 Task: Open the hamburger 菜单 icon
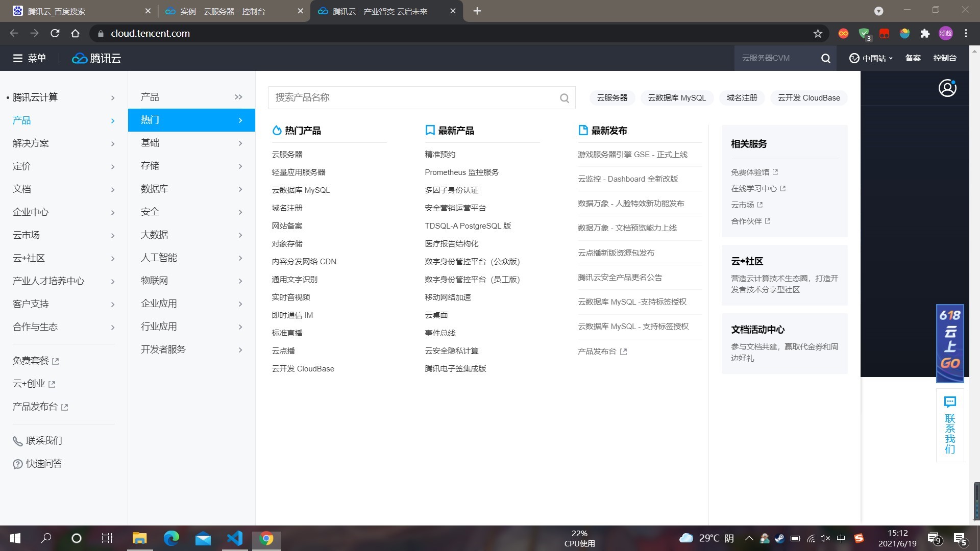click(18, 58)
